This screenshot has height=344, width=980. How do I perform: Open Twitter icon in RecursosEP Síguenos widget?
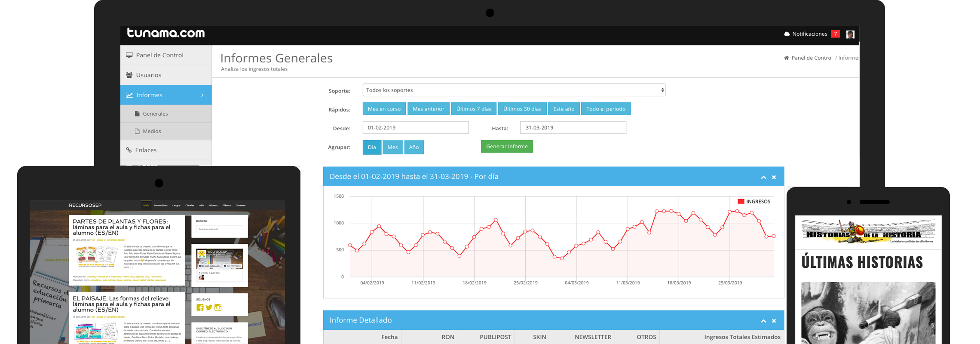pyautogui.click(x=209, y=307)
